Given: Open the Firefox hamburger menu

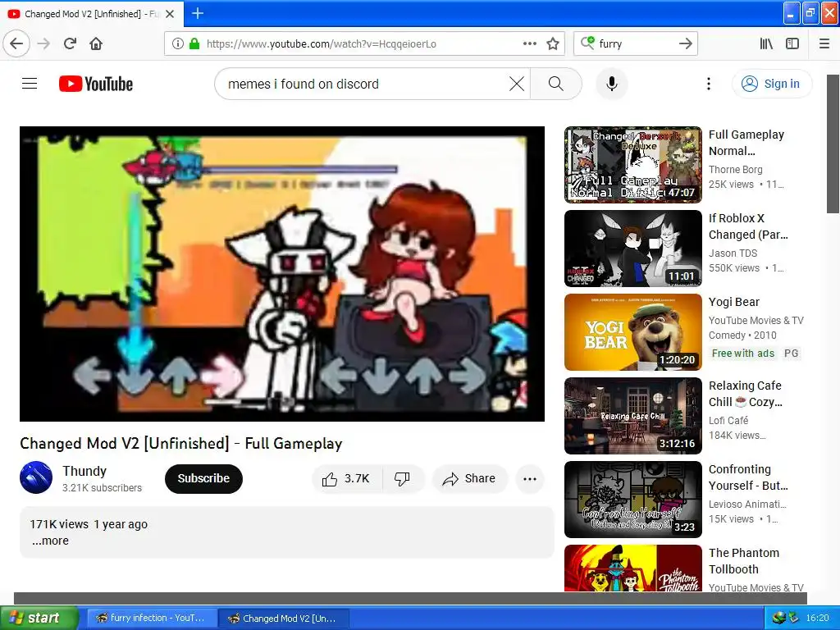Looking at the screenshot, I should click(824, 44).
